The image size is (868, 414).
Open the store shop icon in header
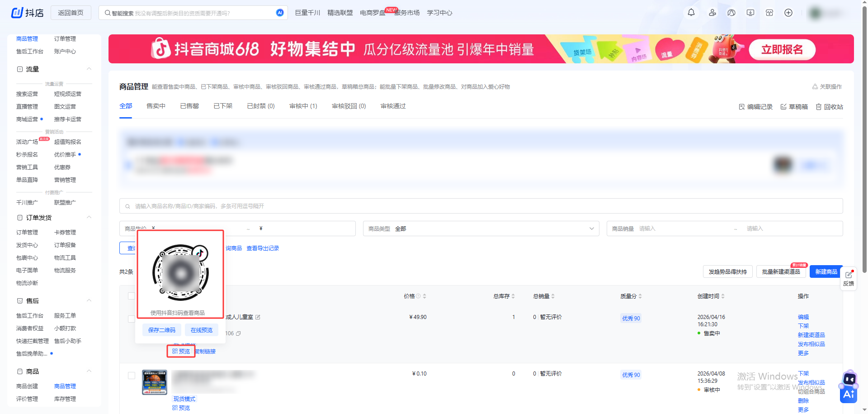[x=769, y=13]
